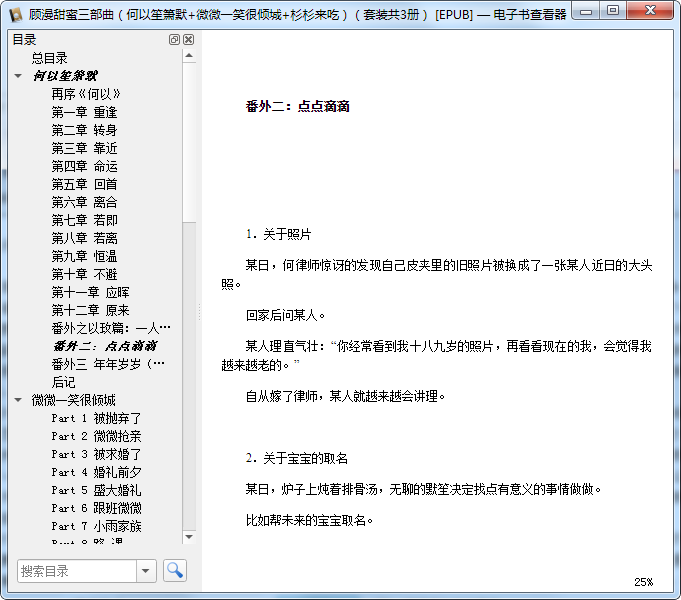
Task: Open 后记 chapter
Action: coord(63,382)
